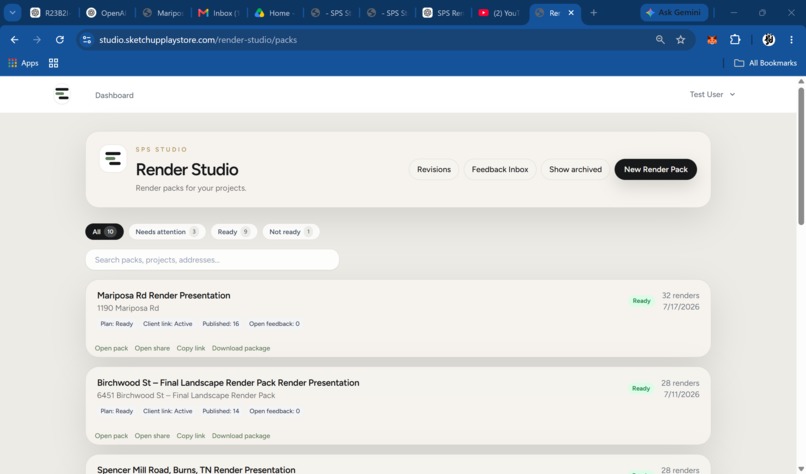The width and height of the screenshot is (806, 474).
Task: Bookmark this page with the star icon
Action: (x=681, y=40)
